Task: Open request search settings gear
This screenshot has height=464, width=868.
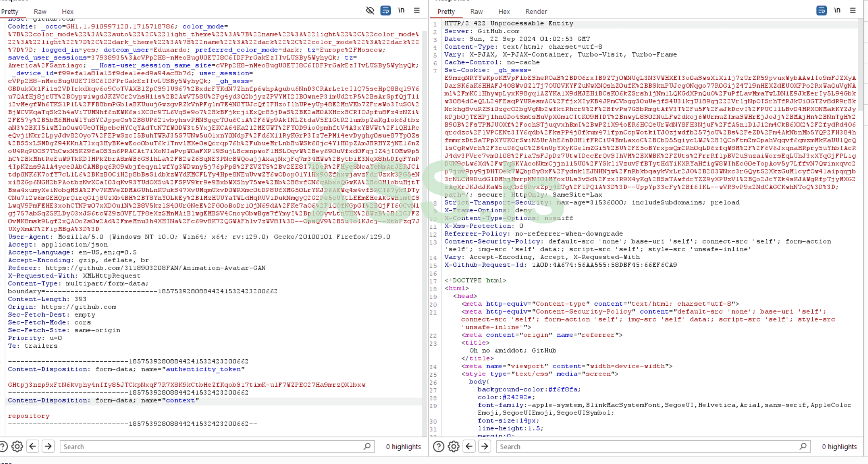Action: (x=17, y=447)
